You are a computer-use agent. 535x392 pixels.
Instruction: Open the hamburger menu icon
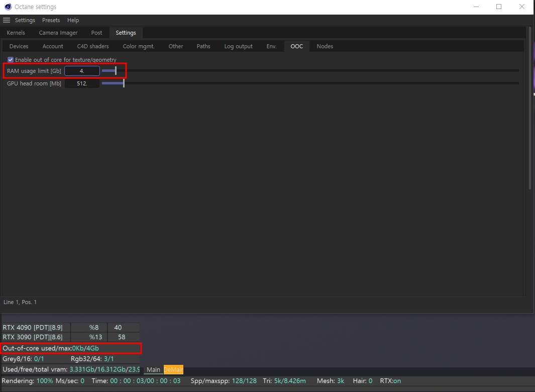click(x=7, y=20)
